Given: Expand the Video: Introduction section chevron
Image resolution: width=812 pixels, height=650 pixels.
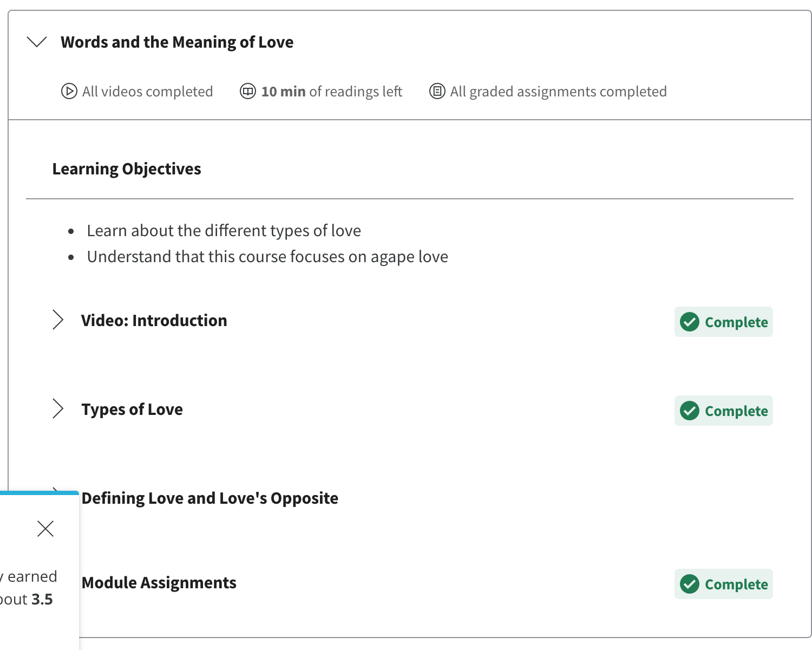Looking at the screenshot, I should [58, 320].
